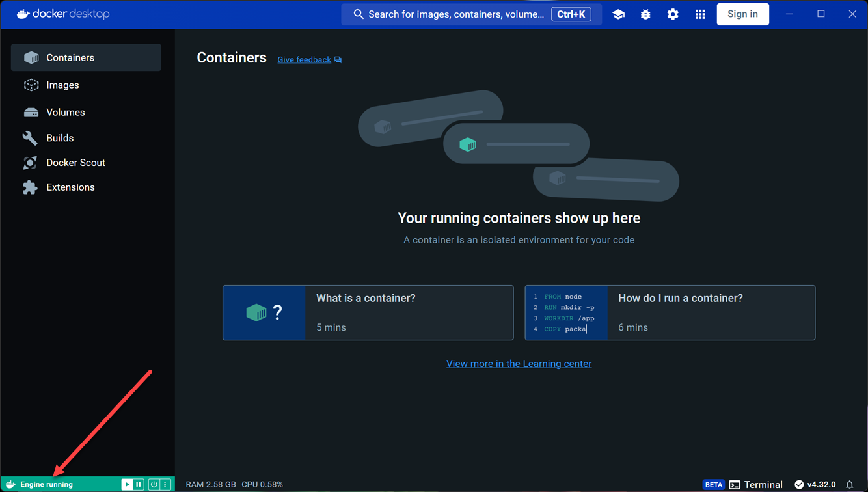Open the Troubleshoot bug icon
The height and width of the screenshot is (492, 868).
[645, 14]
